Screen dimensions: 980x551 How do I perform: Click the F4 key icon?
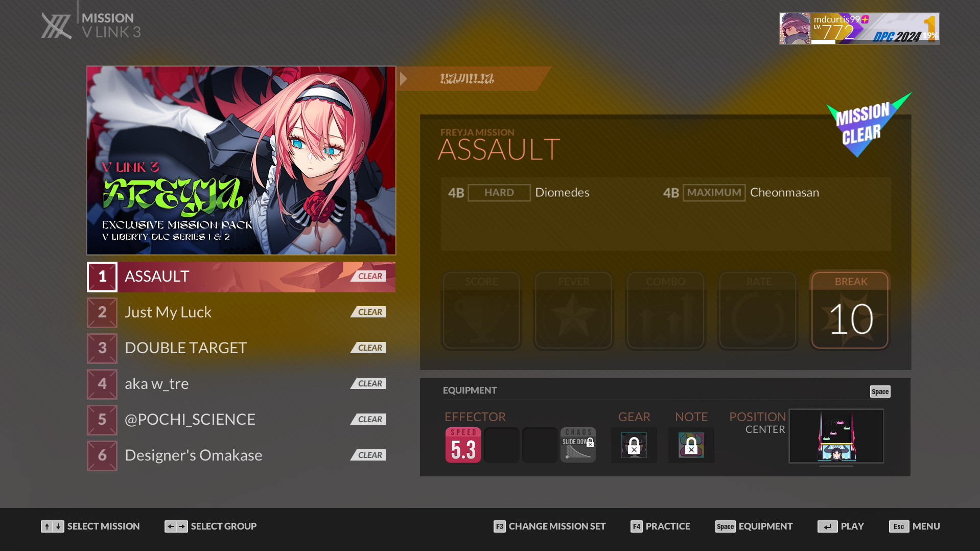pyautogui.click(x=637, y=526)
